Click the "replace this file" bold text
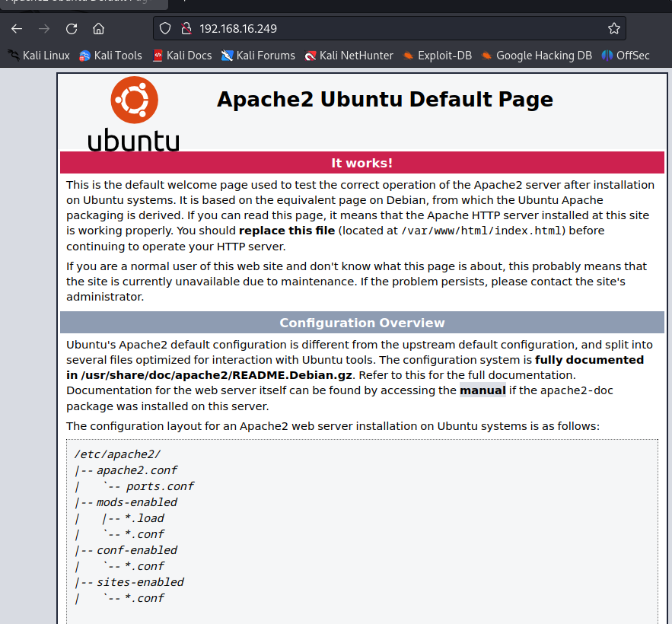The height and width of the screenshot is (624, 672). [x=287, y=231]
